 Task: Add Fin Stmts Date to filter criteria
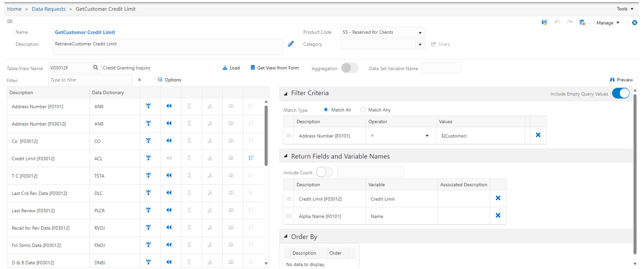click(x=148, y=245)
